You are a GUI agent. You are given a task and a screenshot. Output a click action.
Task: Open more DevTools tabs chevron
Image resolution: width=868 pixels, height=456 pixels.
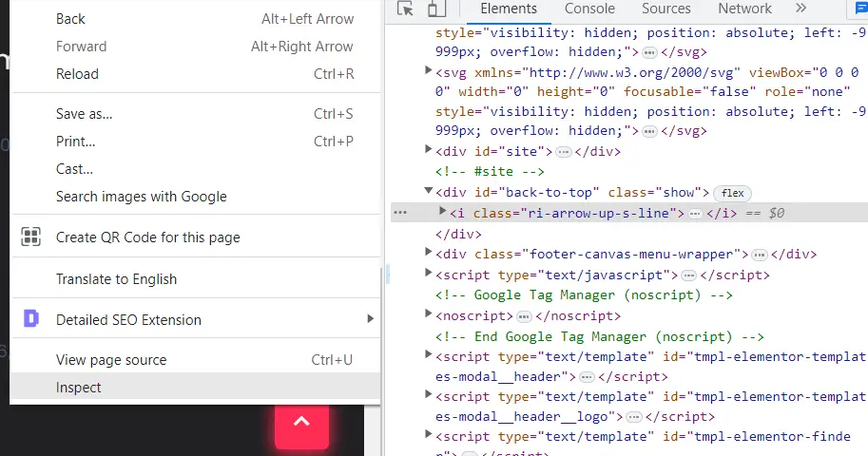point(800,9)
